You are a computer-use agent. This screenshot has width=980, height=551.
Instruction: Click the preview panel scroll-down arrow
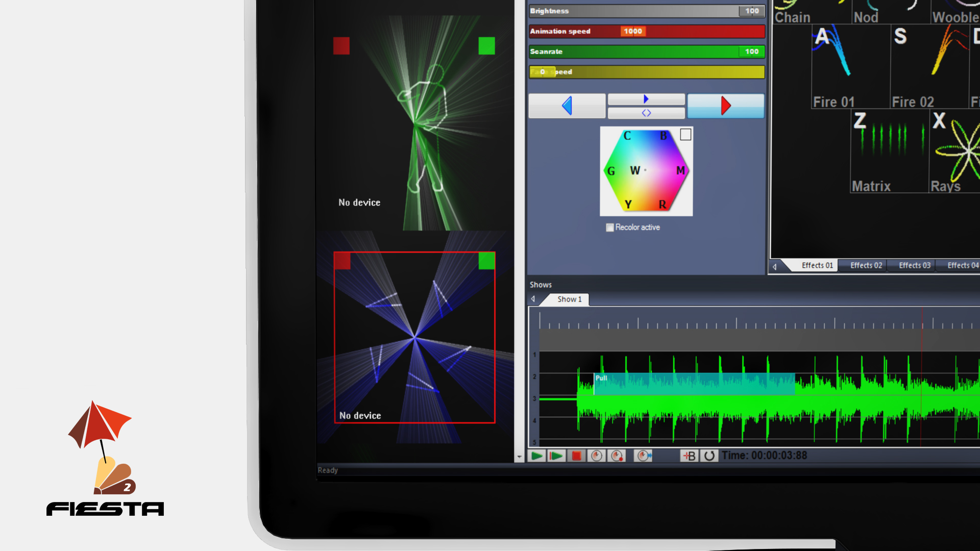tap(519, 457)
